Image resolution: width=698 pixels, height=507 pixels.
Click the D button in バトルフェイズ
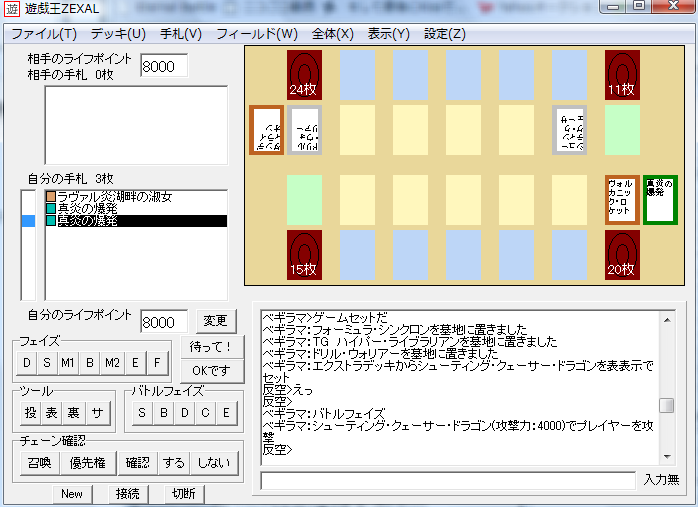tap(184, 413)
